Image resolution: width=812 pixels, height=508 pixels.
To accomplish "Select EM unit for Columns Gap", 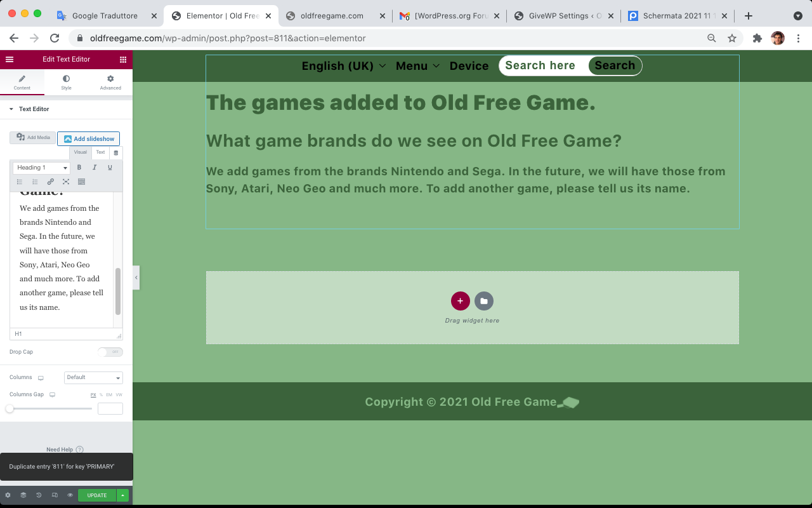I will (109, 395).
